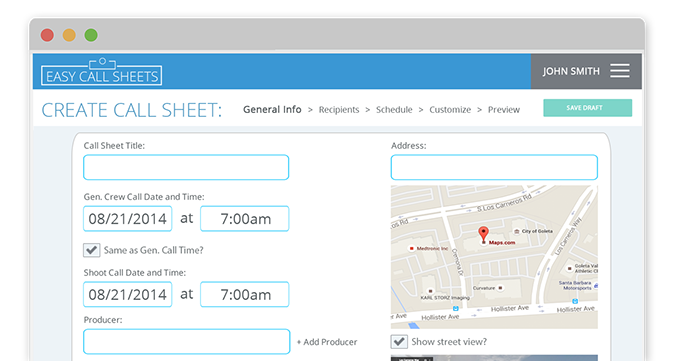Go to the General Info step

click(272, 110)
